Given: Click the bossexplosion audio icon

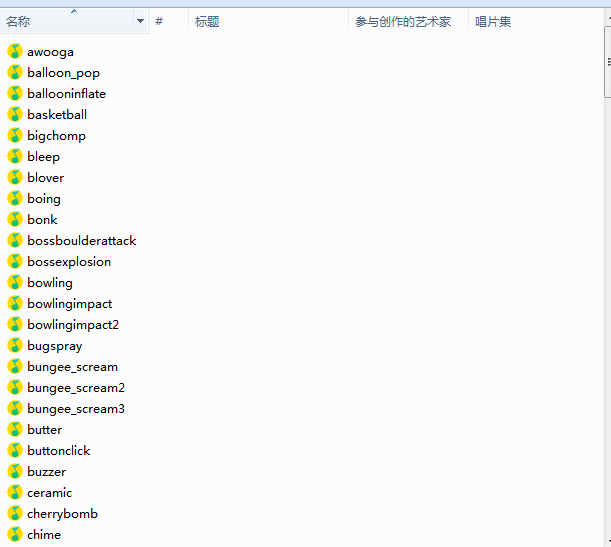Looking at the screenshot, I should (x=15, y=262).
